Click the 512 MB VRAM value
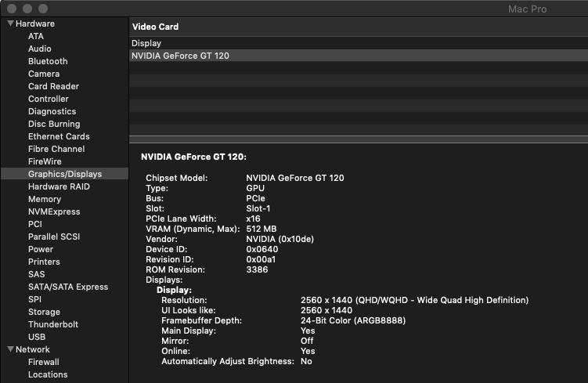Screen dimensions: 588x383 tap(262, 229)
